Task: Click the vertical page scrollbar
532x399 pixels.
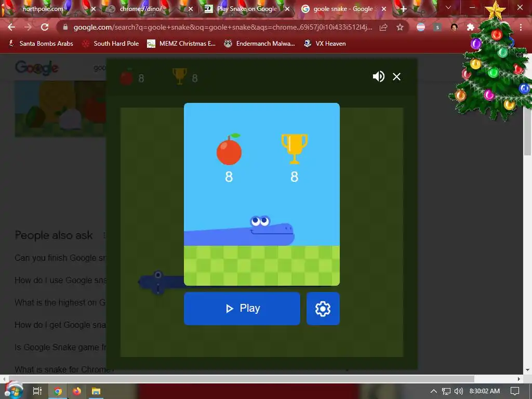Action: (528, 134)
